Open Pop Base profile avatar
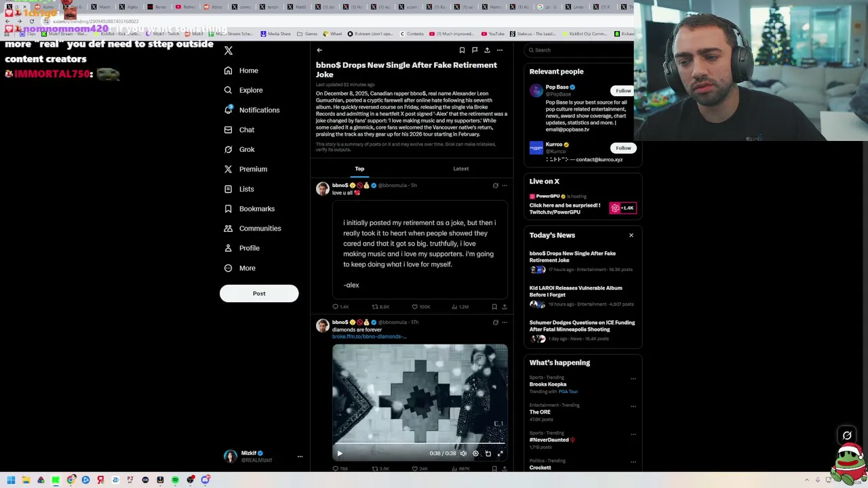 (536, 91)
